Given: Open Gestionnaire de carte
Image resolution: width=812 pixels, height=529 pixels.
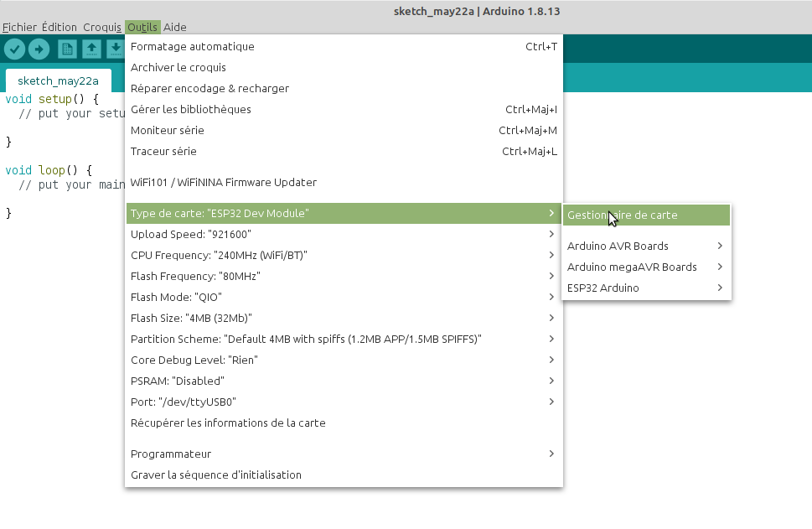Looking at the screenshot, I should (646, 215).
